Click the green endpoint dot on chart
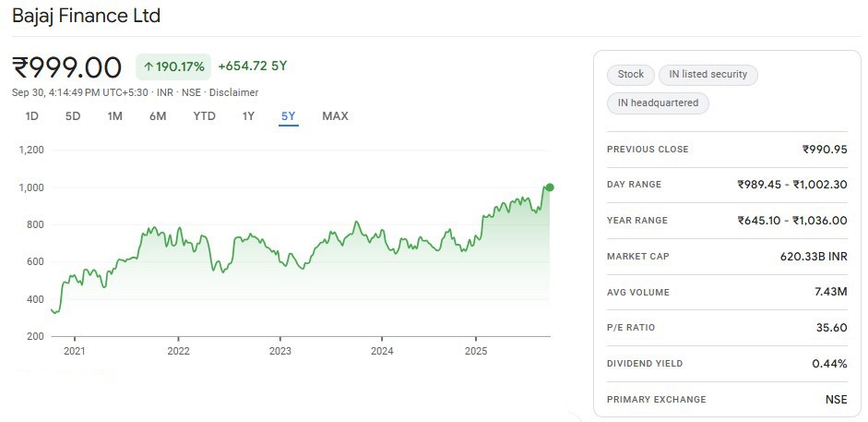868x422 pixels. (x=549, y=187)
